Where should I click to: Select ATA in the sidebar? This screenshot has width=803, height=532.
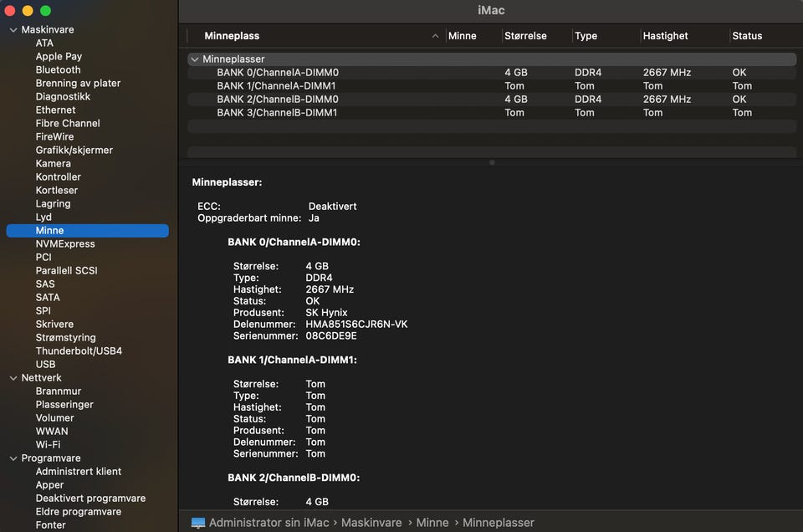pos(44,43)
